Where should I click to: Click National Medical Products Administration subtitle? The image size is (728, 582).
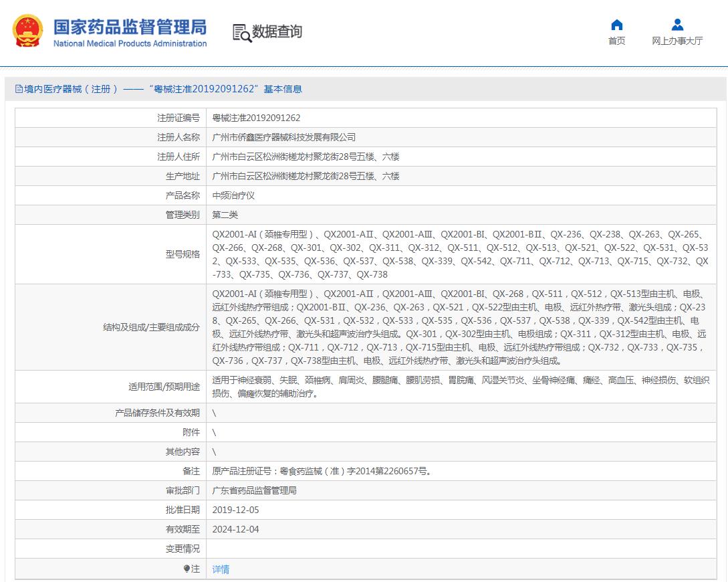click(130, 43)
